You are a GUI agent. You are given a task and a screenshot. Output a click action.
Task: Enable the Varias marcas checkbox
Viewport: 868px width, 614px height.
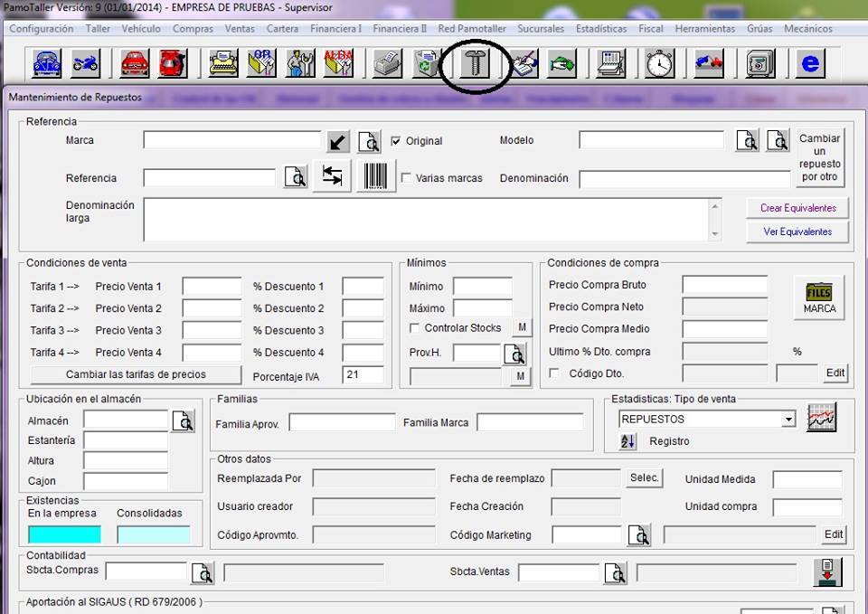pos(406,178)
